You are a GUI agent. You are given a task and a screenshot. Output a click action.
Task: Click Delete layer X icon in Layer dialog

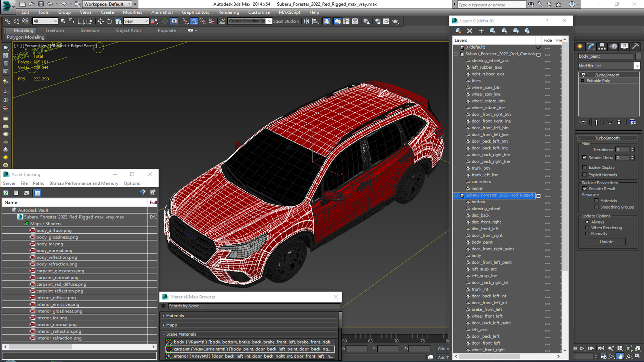point(470,31)
